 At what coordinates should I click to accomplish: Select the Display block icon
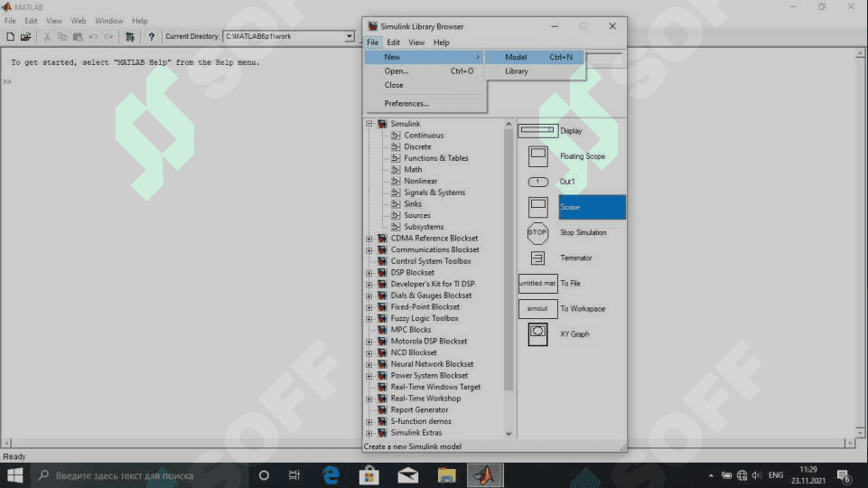537,131
